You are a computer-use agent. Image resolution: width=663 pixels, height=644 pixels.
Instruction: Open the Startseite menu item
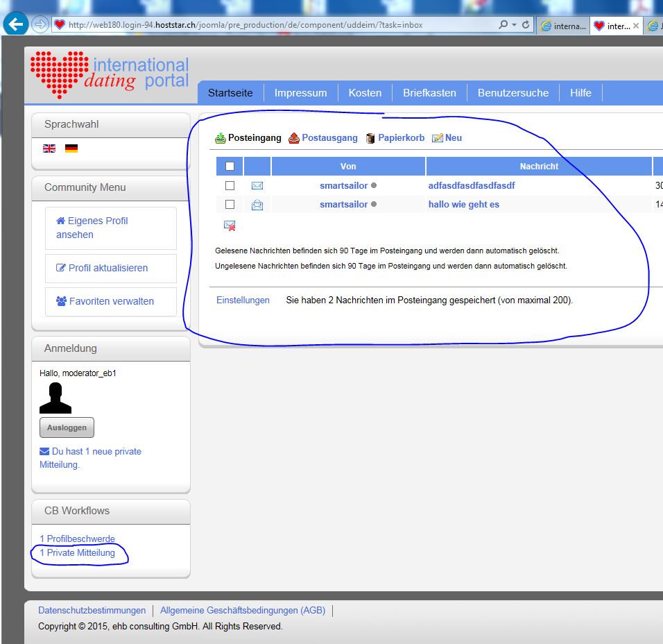(230, 93)
